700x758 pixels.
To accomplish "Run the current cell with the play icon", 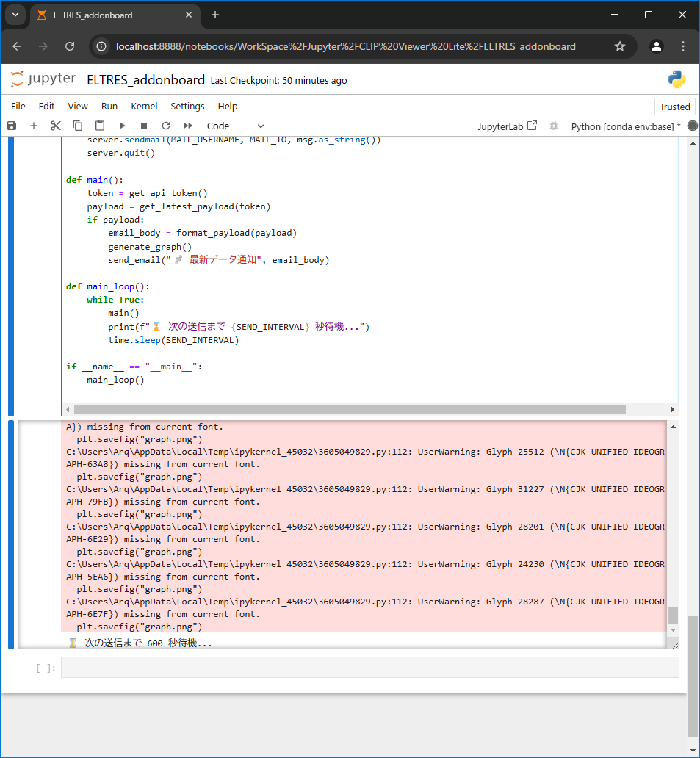I will click(x=122, y=126).
